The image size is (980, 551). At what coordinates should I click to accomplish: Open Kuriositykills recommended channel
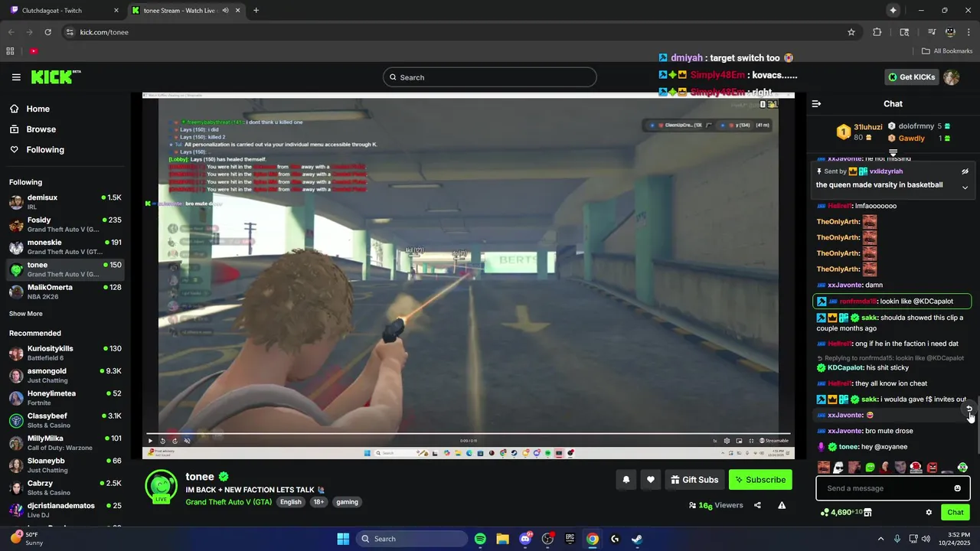tap(65, 353)
